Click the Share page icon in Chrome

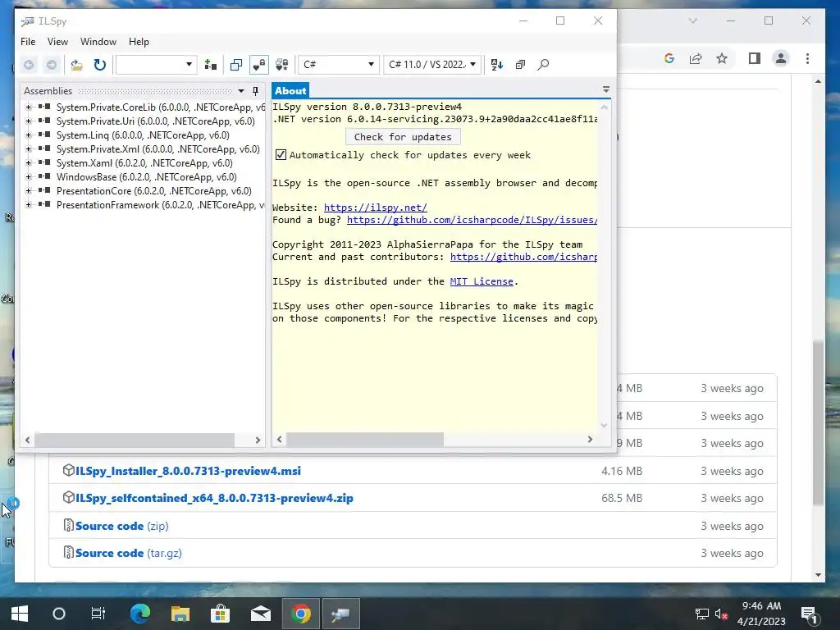tap(696, 58)
